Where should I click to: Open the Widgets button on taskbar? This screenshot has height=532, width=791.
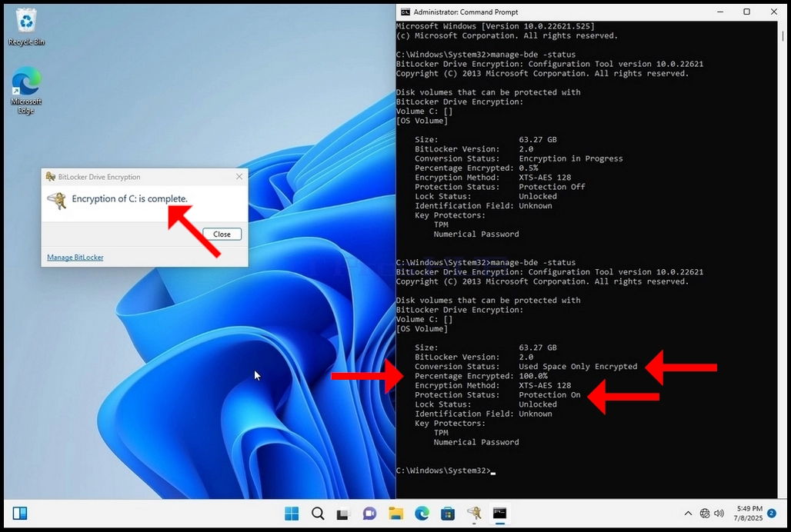20,514
